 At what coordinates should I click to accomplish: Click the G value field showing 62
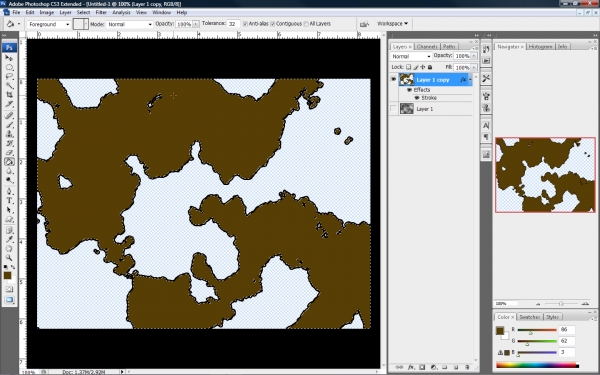click(x=567, y=341)
